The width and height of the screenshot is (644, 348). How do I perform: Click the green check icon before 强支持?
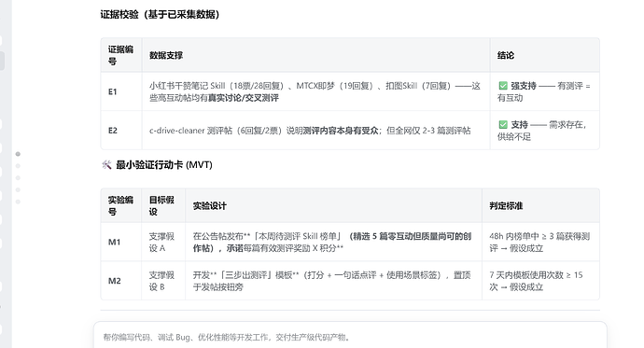(x=503, y=86)
